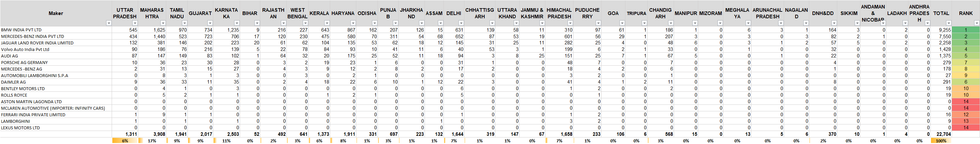Viewport: 980px width, 144px height.
Task: Select the AUDI AG maker cell
Action: (x=56, y=56)
